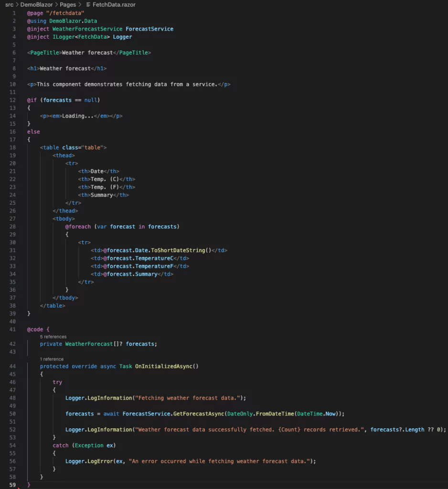This screenshot has height=489, width=448.
Task: Click line number 59 in the gutter
Action: coord(12,485)
